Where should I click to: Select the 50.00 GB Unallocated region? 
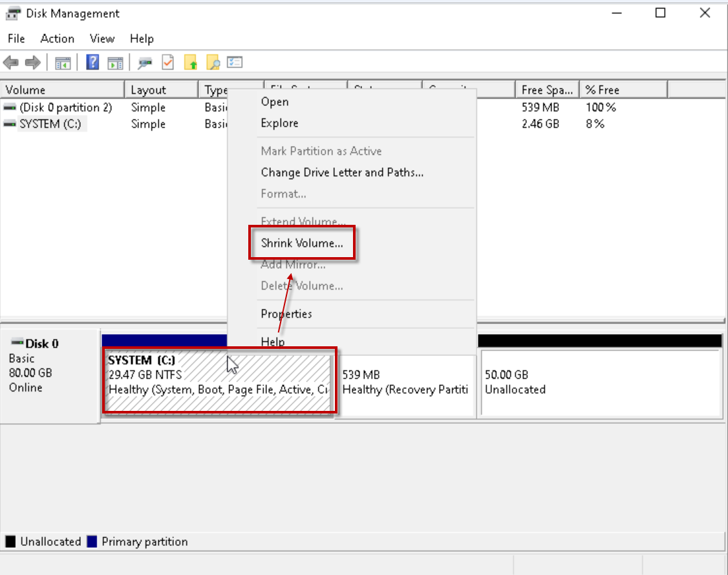(x=600, y=383)
